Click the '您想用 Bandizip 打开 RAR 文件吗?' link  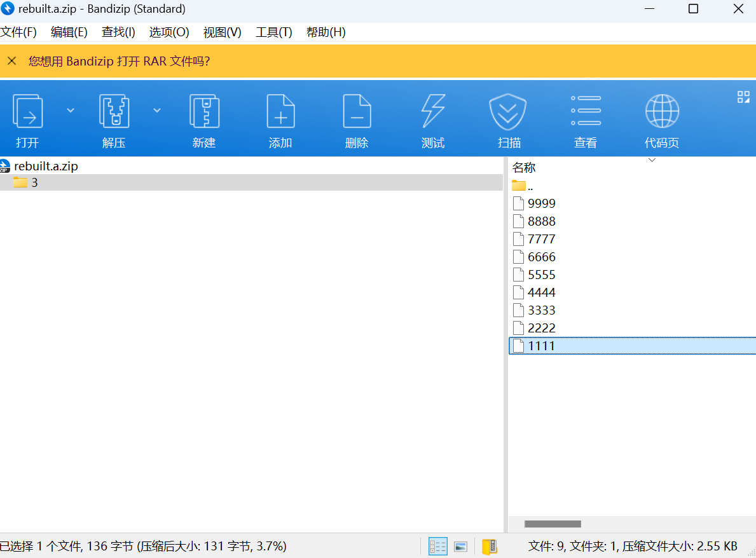pos(119,61)
